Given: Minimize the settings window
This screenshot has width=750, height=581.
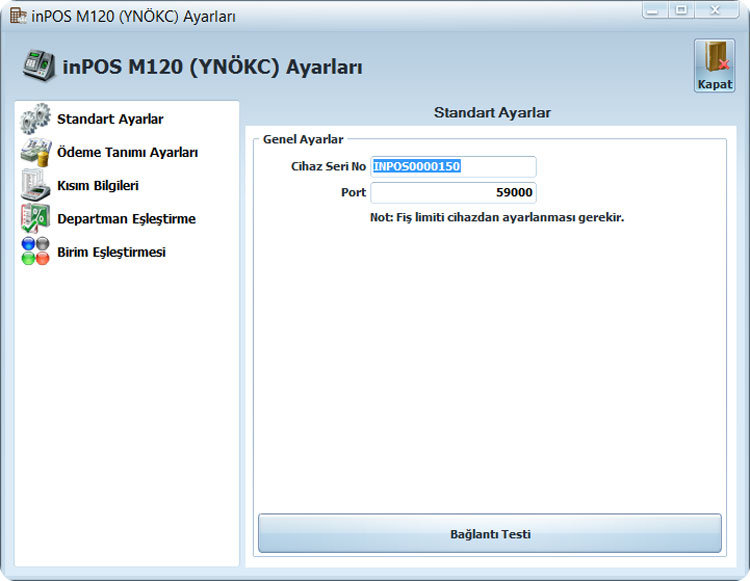Looking at the screenshot, I should point(654,11).
